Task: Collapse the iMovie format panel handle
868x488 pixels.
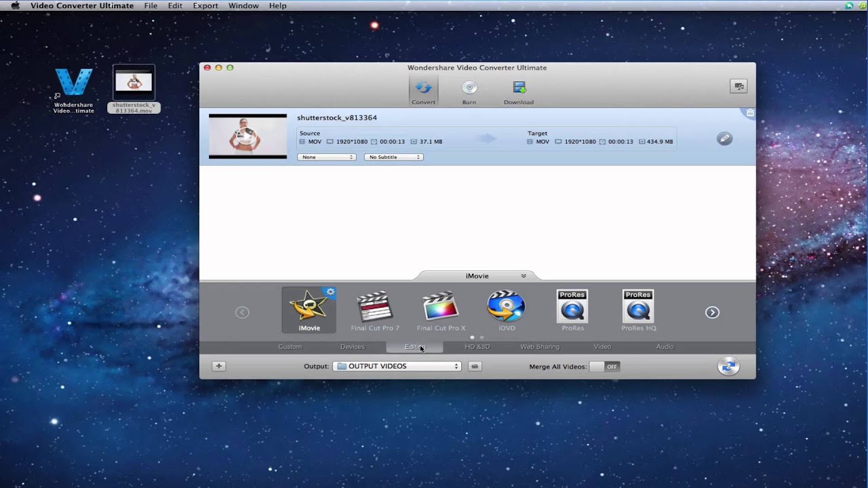Action: click(x=477, y=276)
